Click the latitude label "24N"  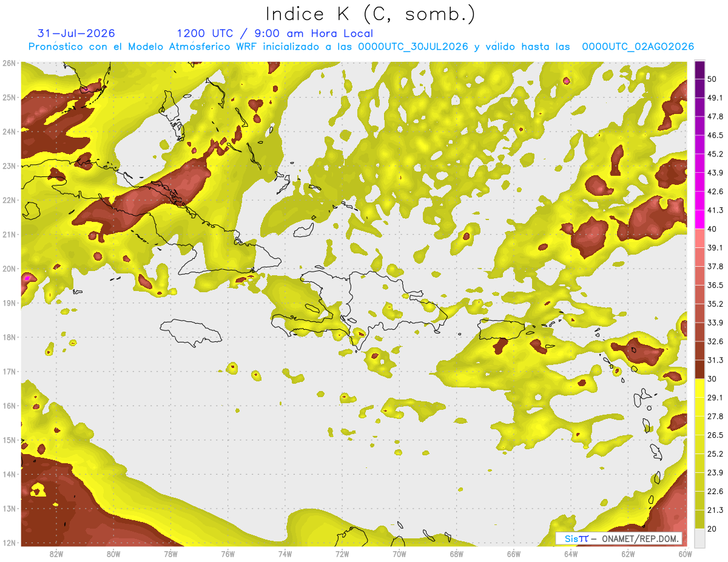pos(8,132)
